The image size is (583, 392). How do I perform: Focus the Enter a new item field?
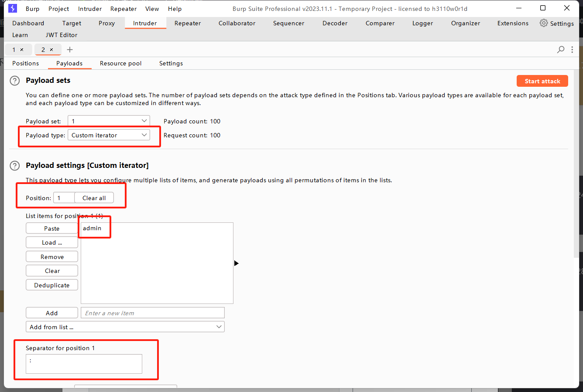point(153,313)
